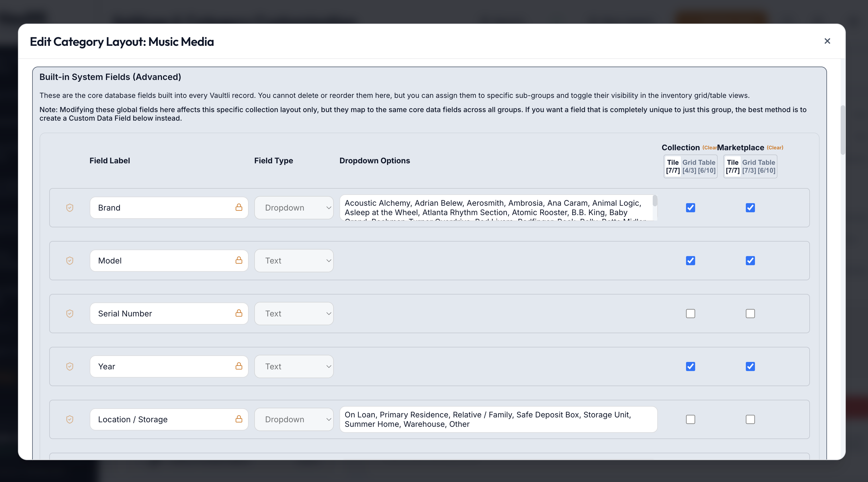Select the Collection Table view tab
868x482 pixels.
(x=707, y=166)
